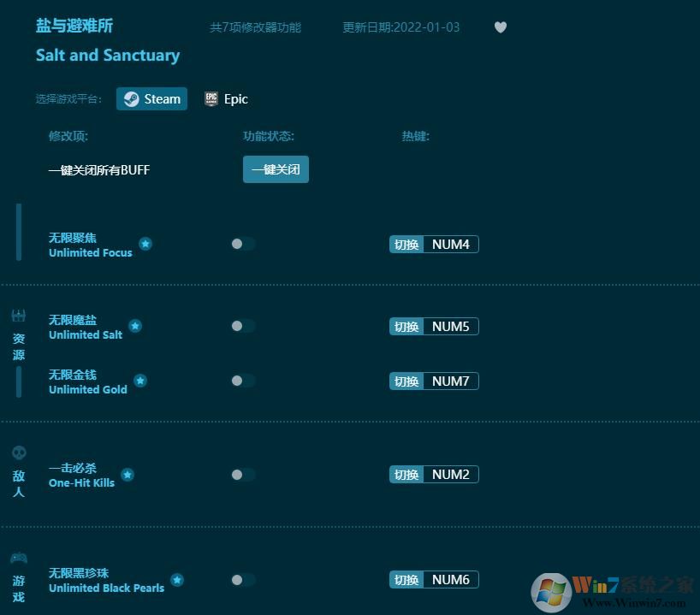
Task: Star the Unlimited Black Pearls cheat
Action: tap(177, 579)
